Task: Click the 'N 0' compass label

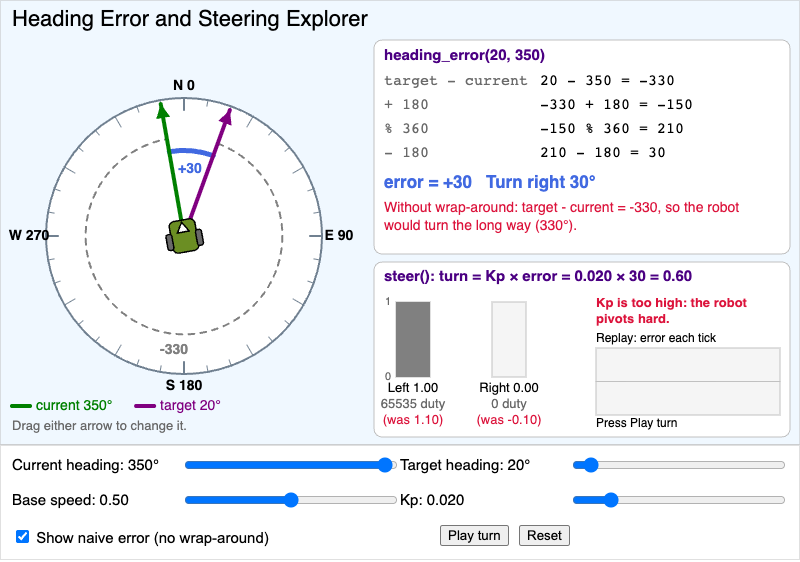Action: tap(184, 85)
